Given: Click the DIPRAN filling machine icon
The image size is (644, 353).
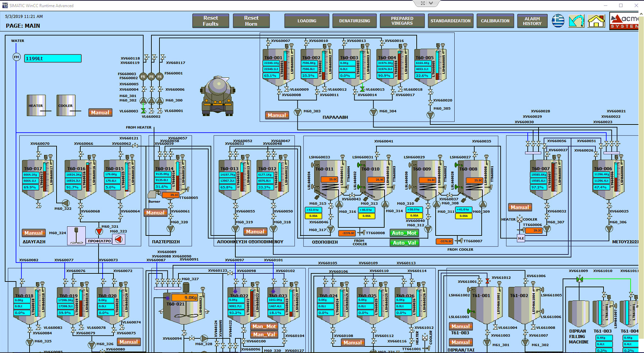Looking at the screenshot, I should [578, 313].
